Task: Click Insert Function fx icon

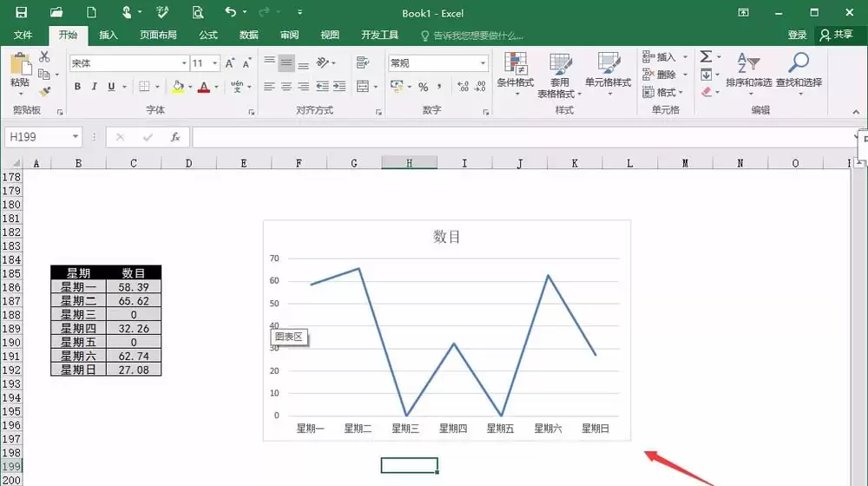Action: [x=175, y=137]
